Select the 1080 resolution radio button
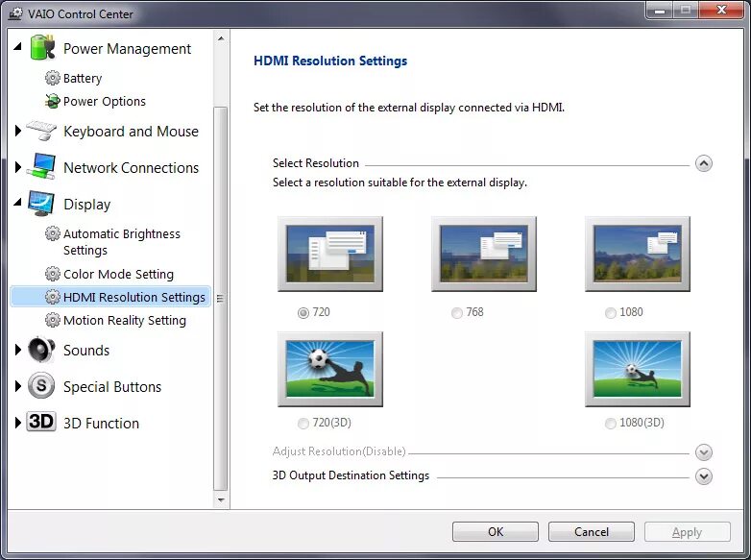Image resolution: width=751 pixels, height=560 pixels. (611, 313)
